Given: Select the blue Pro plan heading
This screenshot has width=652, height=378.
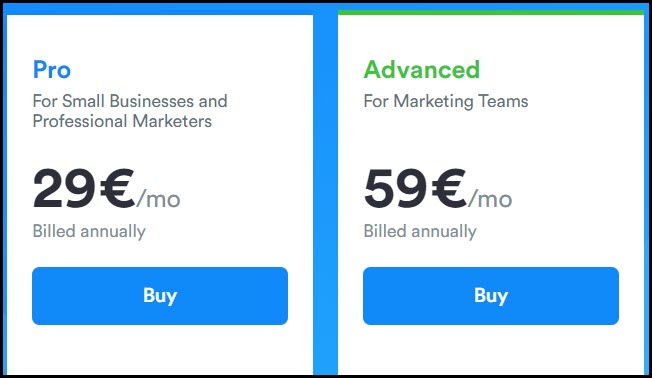Looking at the screenshot, I should pyautogui.click(x=52, y=69).
